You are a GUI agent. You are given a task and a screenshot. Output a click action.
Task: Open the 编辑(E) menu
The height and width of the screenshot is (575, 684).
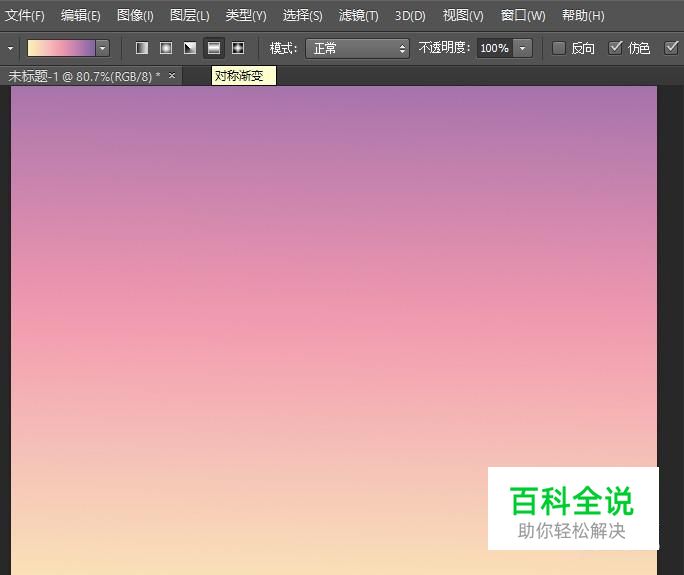pos(81,16)
